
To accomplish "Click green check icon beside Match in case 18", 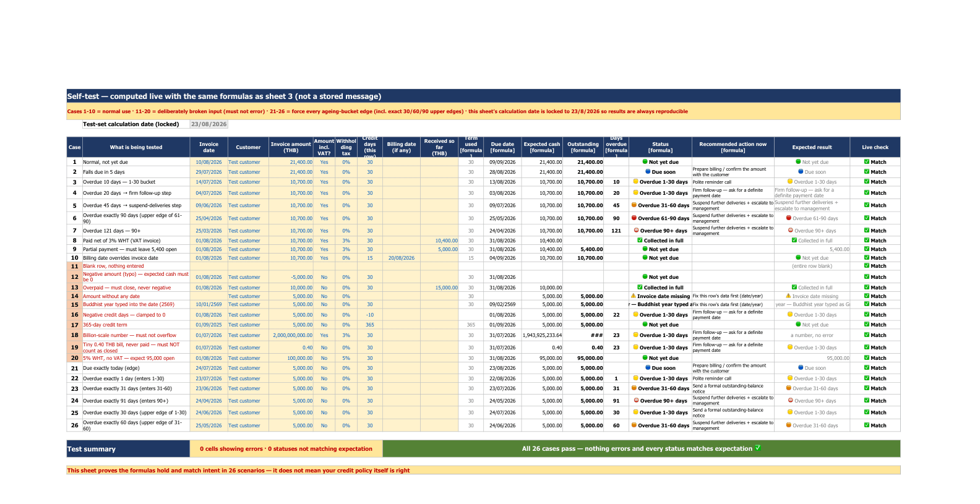I will [867, 335].
